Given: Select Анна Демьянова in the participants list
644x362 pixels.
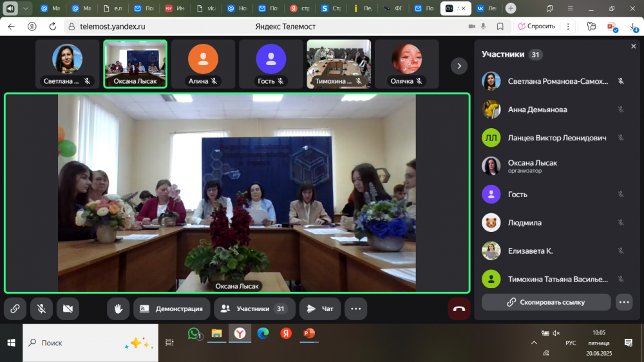Looking at the screenshot, I should [x=537, y=110].
